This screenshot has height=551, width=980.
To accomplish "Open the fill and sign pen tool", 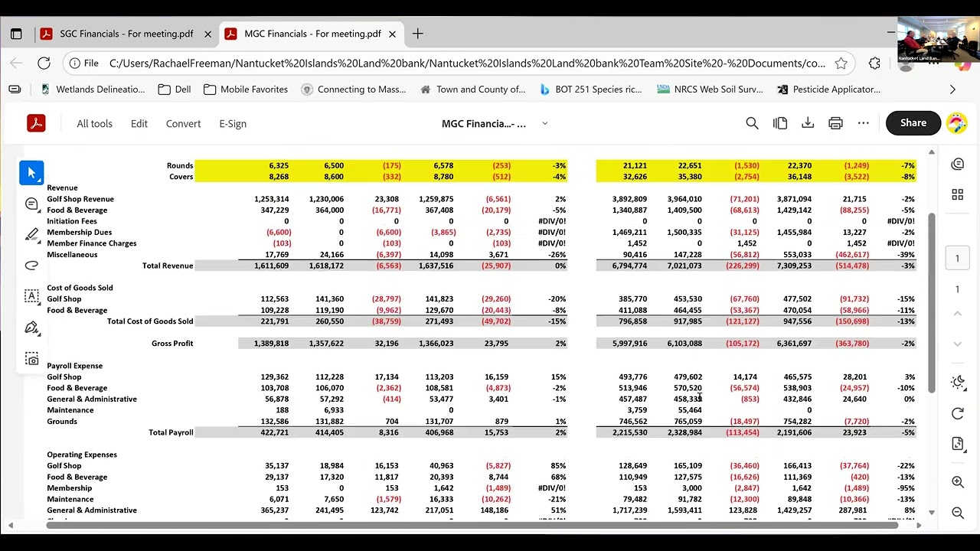I will pos(31,328).
